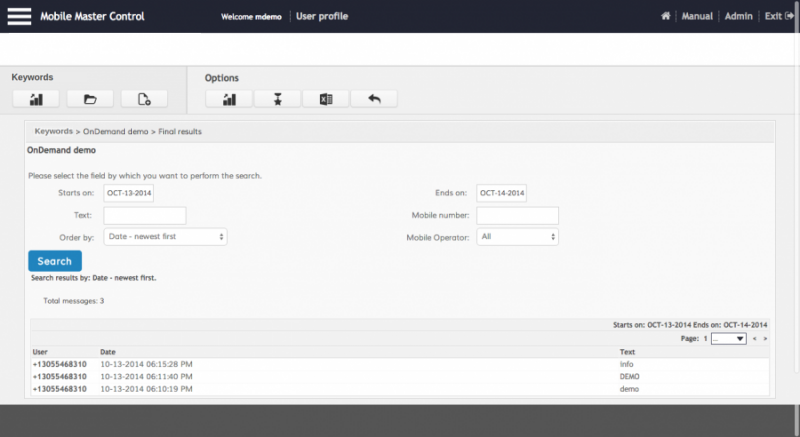Image resolution: width=800 pixels, height=437 pixels.
Task: Open the Admin menu item
Action: point(738,17)
